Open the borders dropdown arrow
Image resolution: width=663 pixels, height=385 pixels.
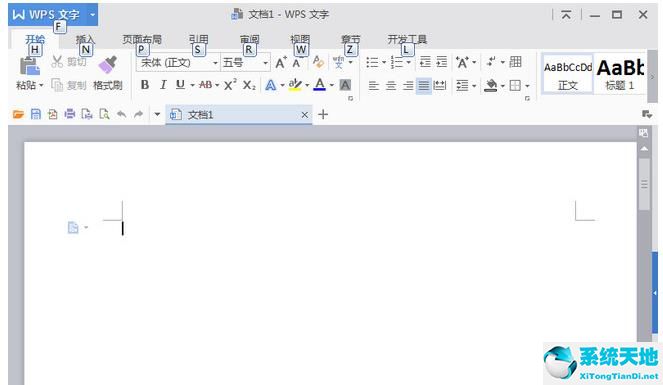(x=527, y=86)
